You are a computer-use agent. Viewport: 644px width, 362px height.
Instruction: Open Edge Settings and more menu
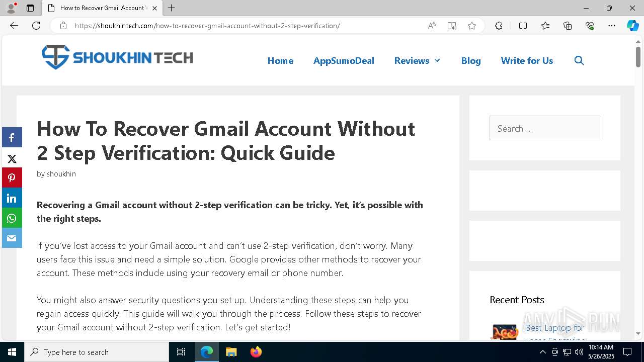[612, 26]
